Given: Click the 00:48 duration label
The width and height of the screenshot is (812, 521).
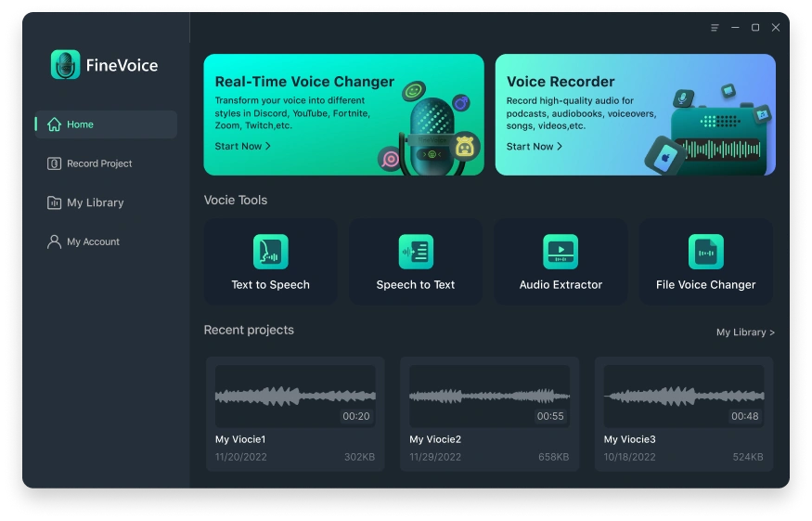Looking at the screenshot, I should tap(744, 416).
